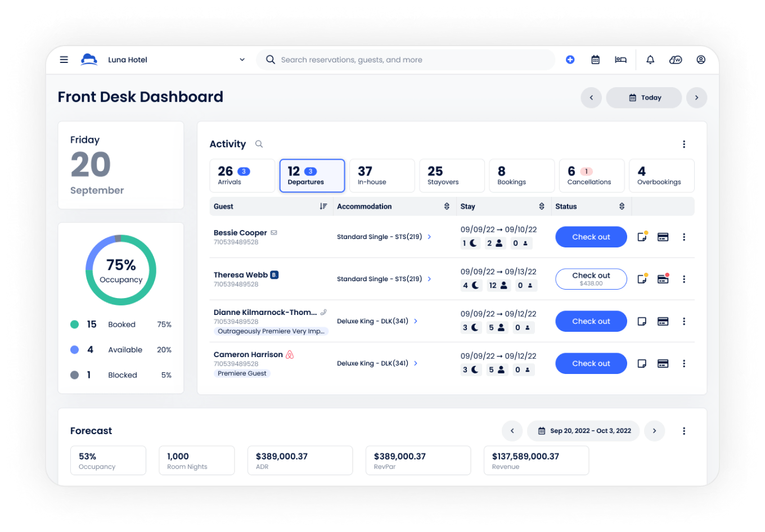Select the In-house tab

[382, 175]
